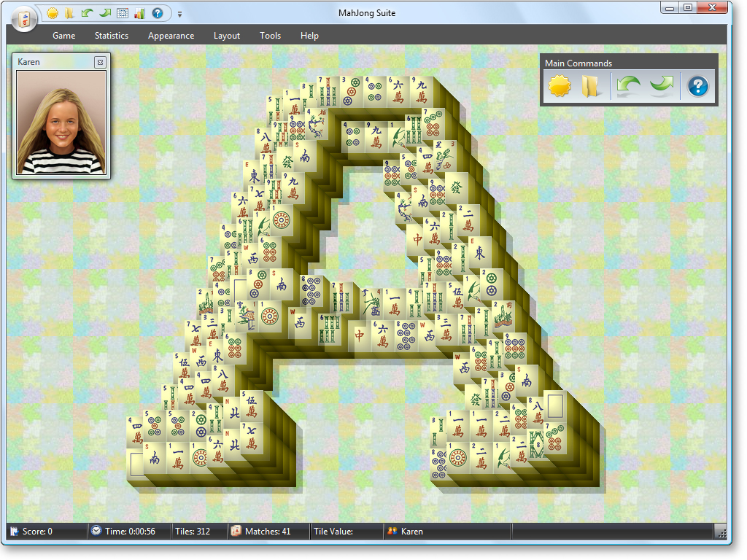Click the 'Tile Value:' status field
This screenshot has width=747, height=560.
pyautogui.click(x=333, y=532)
